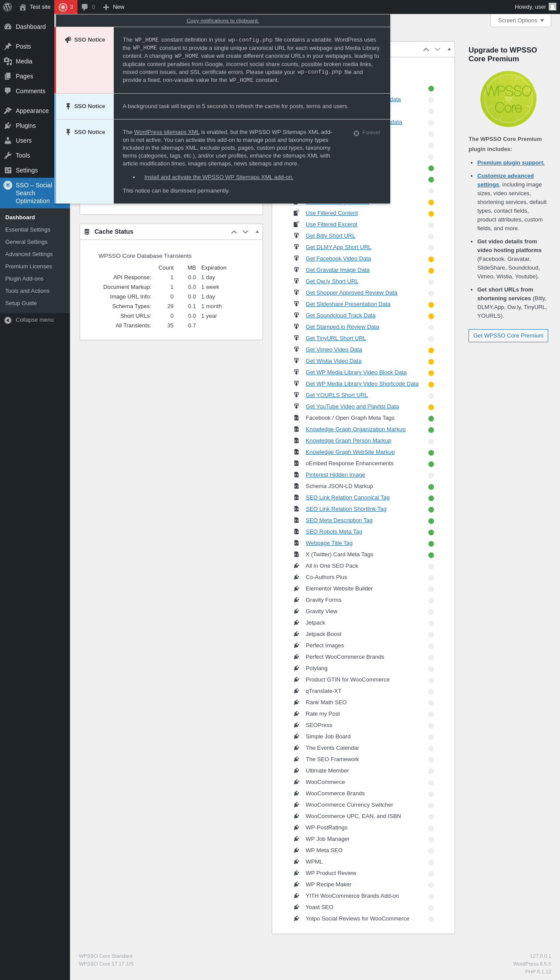Click the Appearance brush icon

pyautogui.click(x=8, y=111)
